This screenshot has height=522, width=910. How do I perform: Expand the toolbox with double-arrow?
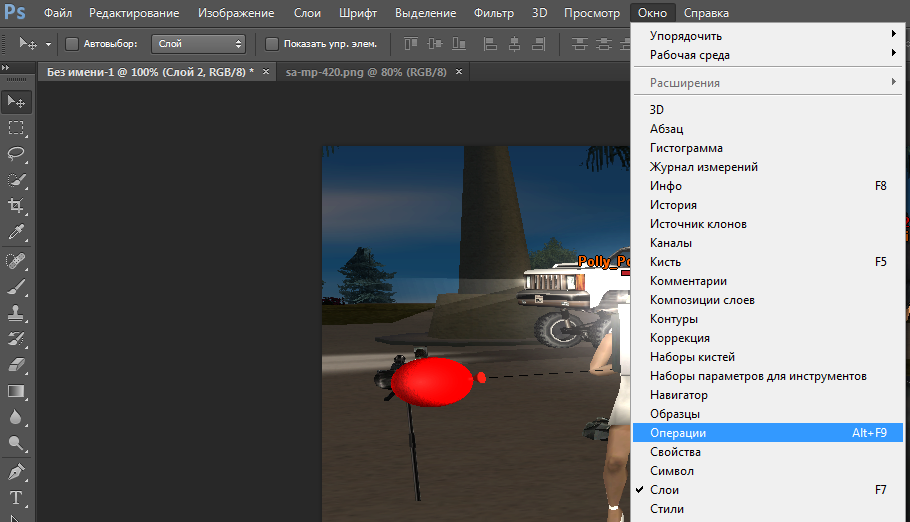tap(5, 68)
